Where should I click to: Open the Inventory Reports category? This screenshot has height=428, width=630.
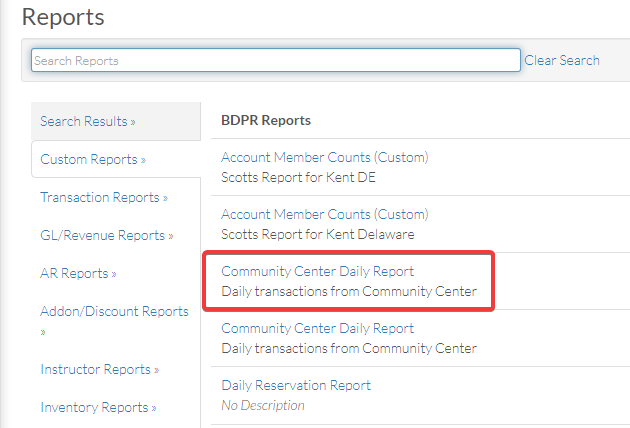[x=98, y=407]
